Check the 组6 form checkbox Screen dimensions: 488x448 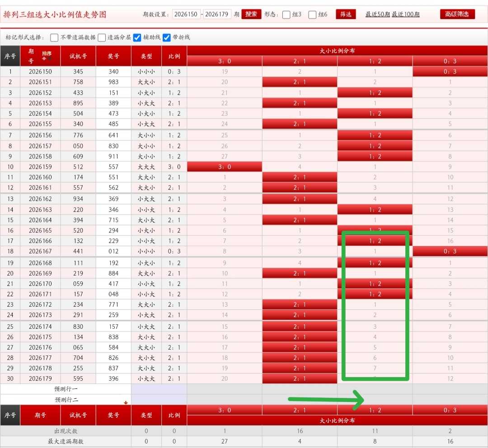coord(312,14)
